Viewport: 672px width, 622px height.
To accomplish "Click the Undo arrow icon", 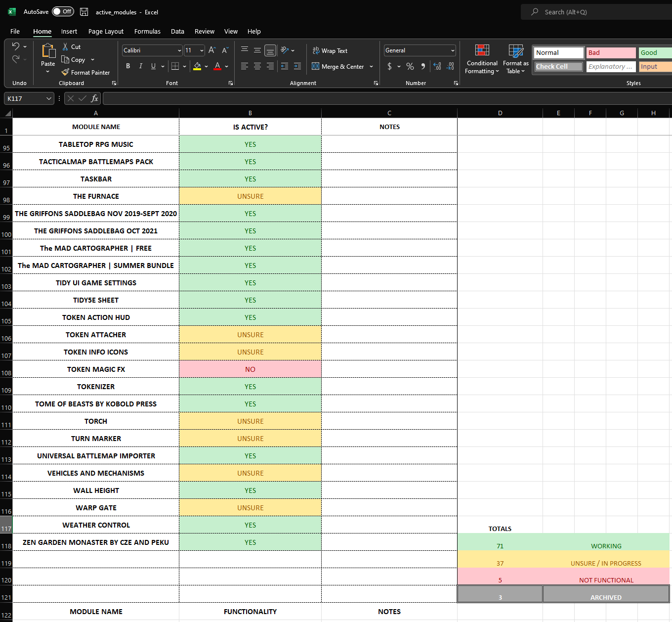I will tap(16, 46).
